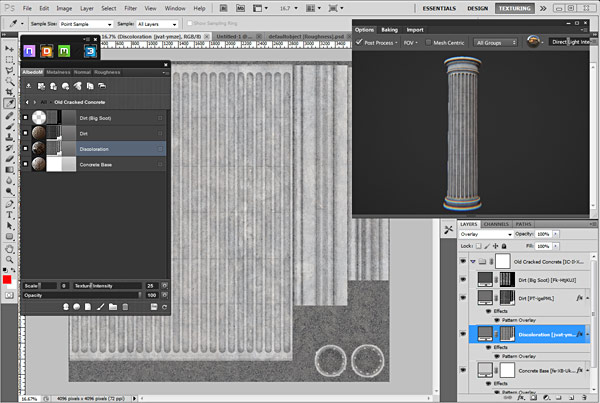
Task: Click the trash icon in DDO panel
Action: 125,307
